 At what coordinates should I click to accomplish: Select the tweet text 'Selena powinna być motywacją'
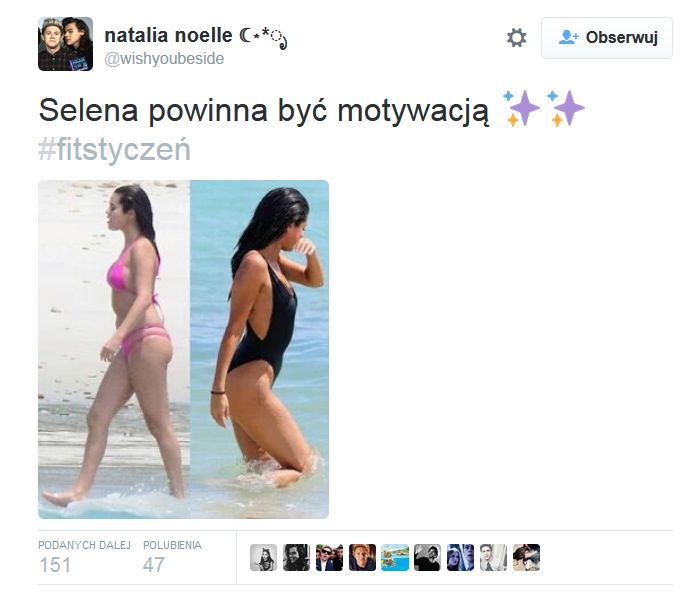(x=264, y=110)
